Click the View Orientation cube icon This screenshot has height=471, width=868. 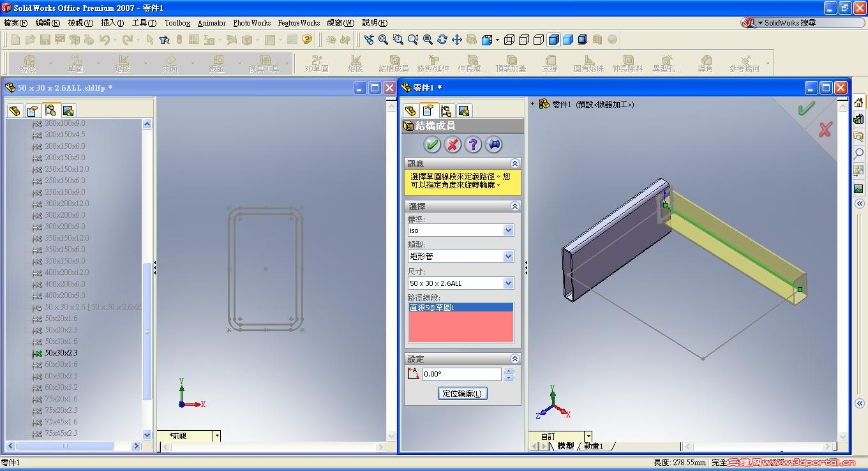click(487, 40)
